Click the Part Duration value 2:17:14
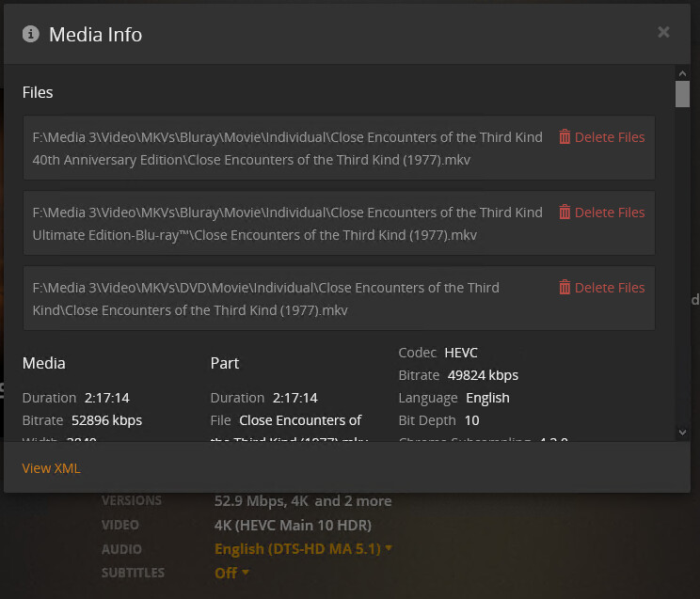This screenshot has width=700, height=599. pos(295,398)
